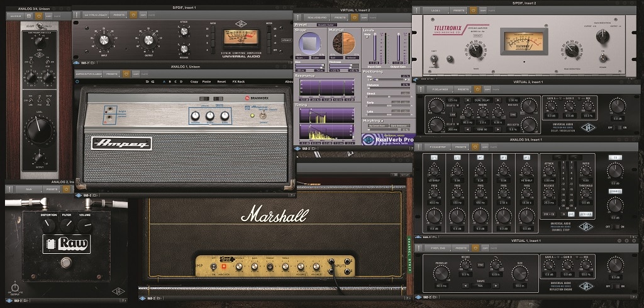The height and width of the screenshot is (308, 644).
Task: Open RealVerb Preset field showing Acoustic Guitar
Action: (x=327, y=25)
